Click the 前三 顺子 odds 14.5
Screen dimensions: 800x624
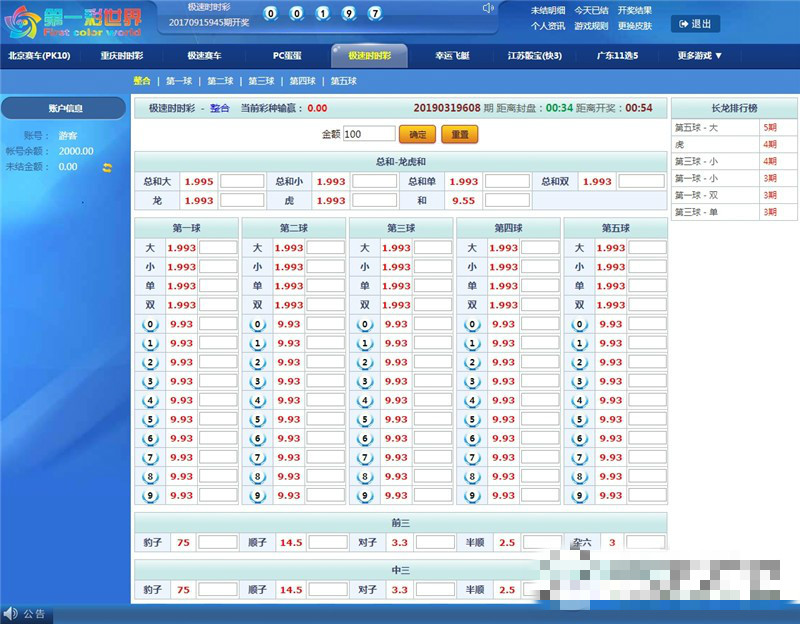point(291,543)
